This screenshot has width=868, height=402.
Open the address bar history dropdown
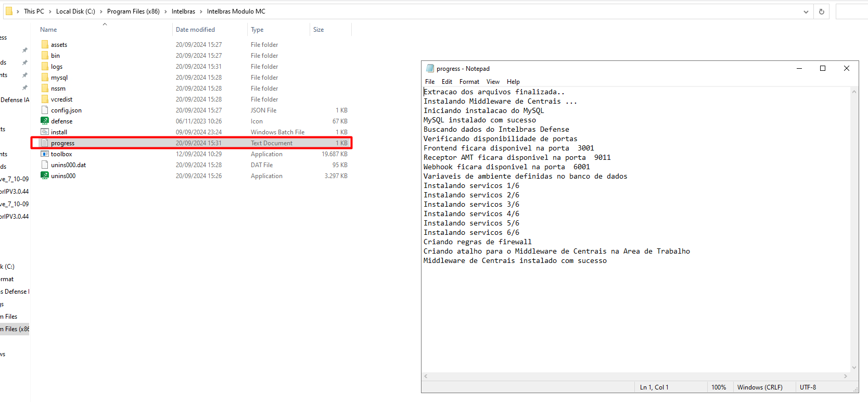point(806,11)
